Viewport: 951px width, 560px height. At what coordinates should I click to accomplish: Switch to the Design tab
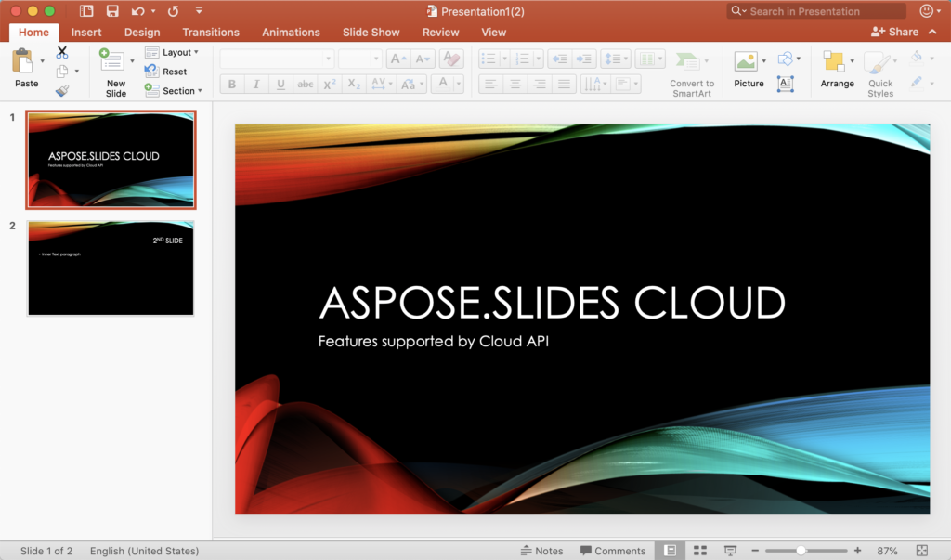pyautogui.click(x=142, y=33)
